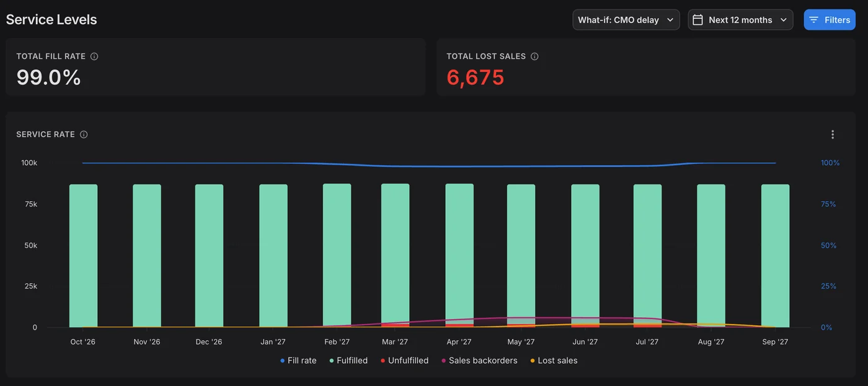Toggle the Fulfilled legend series
The width and height of the screenshot is (868, 386).
tap(348, 361)
